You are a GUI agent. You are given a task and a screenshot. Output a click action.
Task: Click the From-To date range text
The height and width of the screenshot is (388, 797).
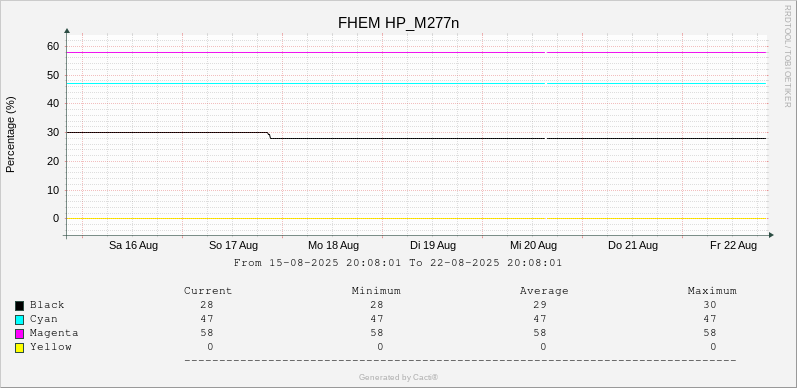pyautogui.click(x=397, y=263)
